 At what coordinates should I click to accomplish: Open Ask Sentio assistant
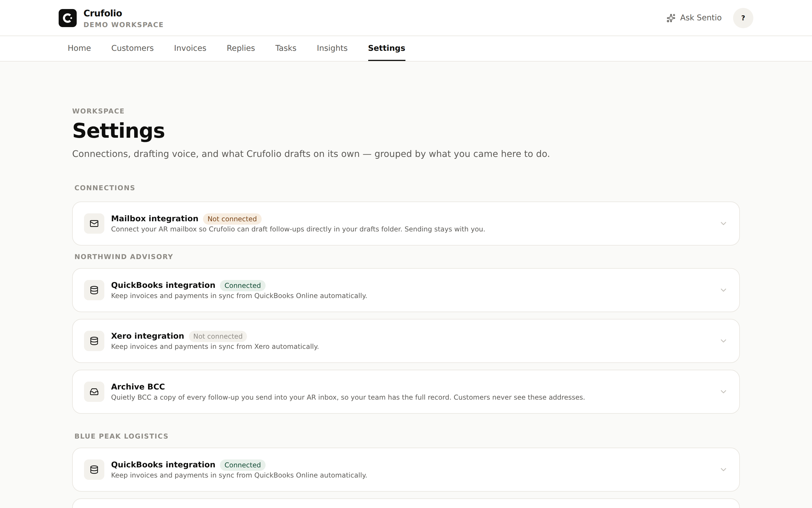coord(694,18)
